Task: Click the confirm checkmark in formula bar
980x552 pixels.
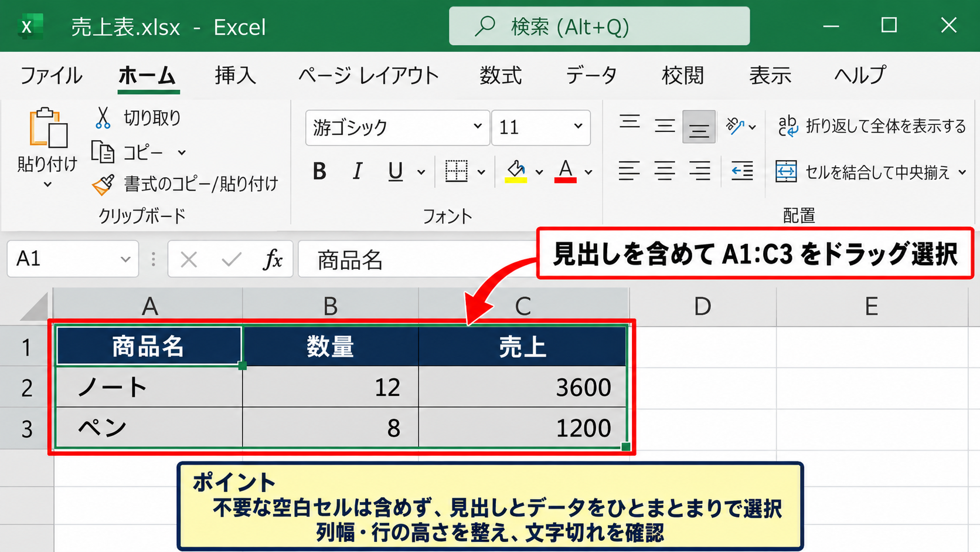Action: [232, 259]
